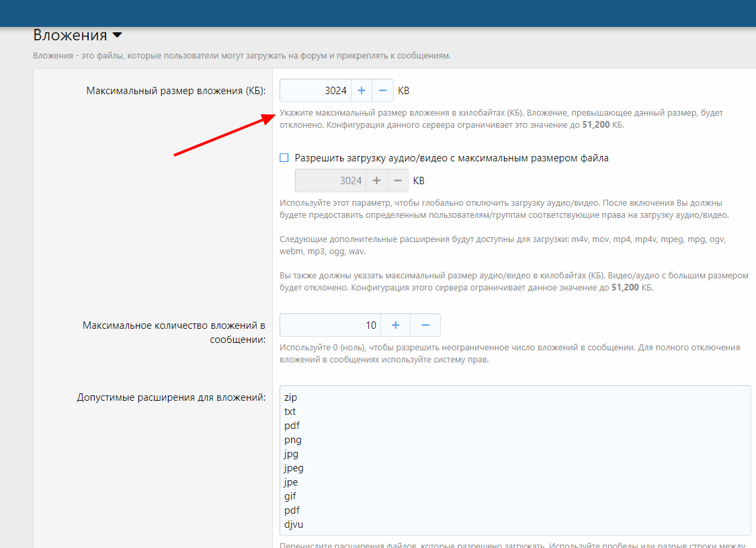The image size is (756, 548).
Task: Click the Максимальный размер вложения label
Action: point(176,91)
